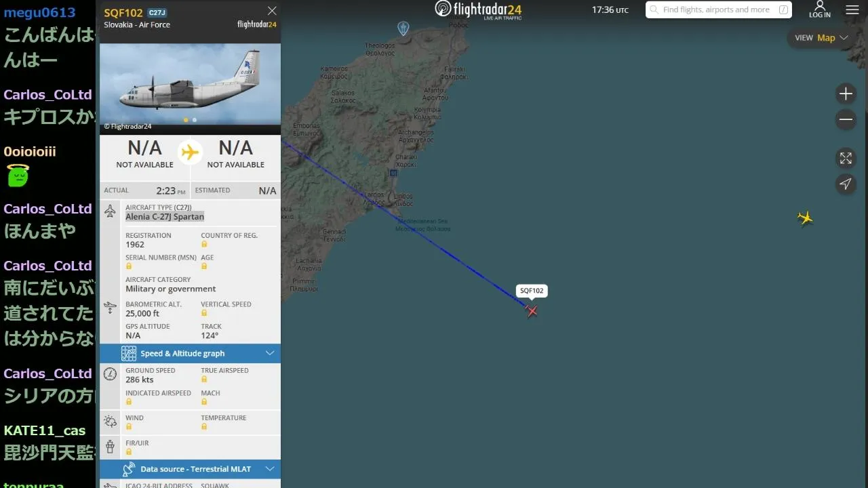Click the SQF102 callsign label on map

(x=532, y=291)
